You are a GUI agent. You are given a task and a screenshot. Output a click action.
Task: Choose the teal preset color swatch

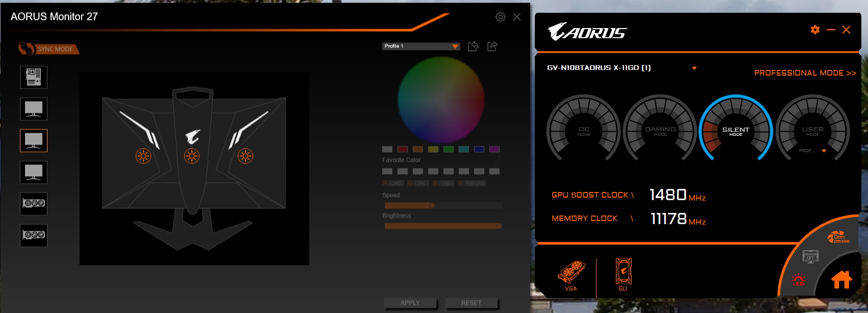point(464,149)
